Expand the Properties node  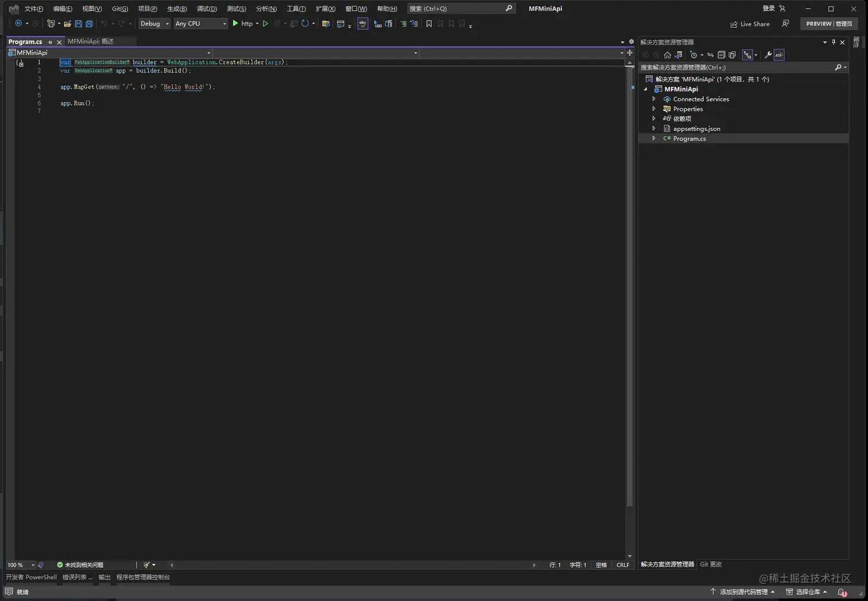(654, 109)
